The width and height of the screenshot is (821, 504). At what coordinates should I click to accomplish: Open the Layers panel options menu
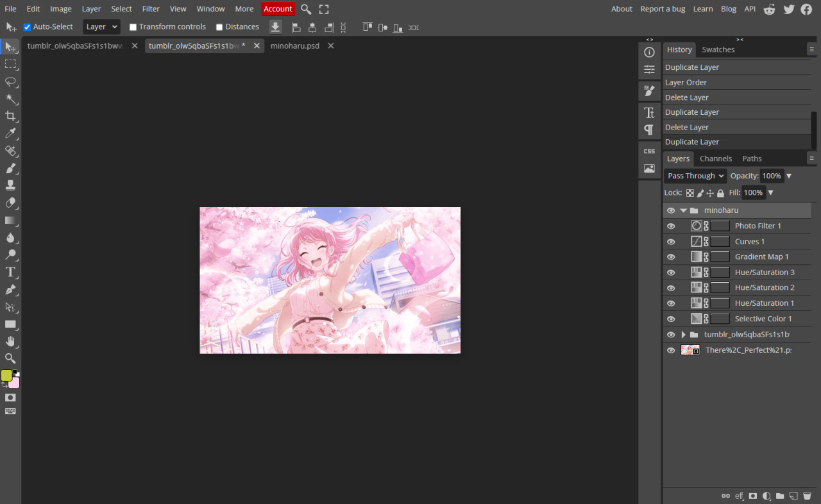point(811,158)
